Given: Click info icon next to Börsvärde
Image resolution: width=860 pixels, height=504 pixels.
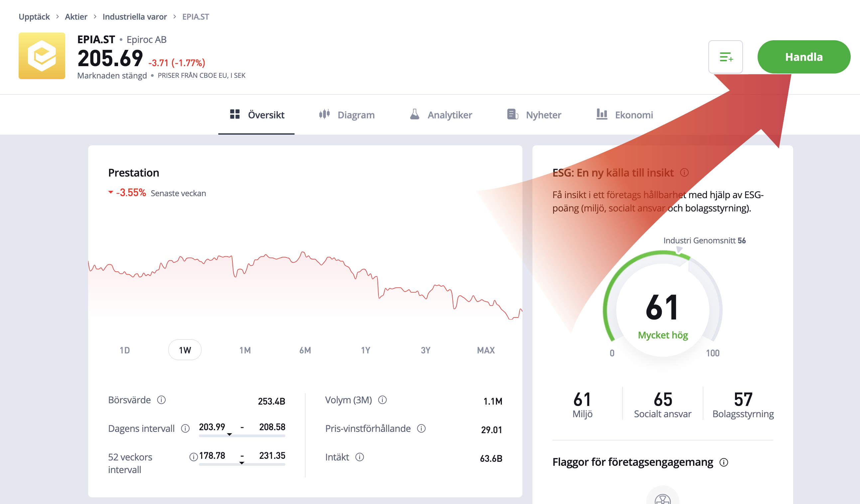Looking at the screenshot, I should (161, 400).
